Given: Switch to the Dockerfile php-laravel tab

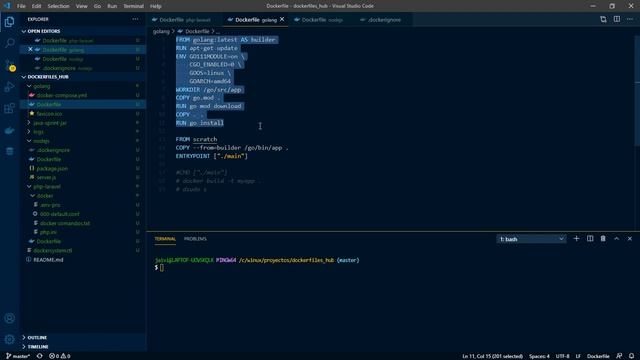Looking at the screenshot, I should 184,20.
